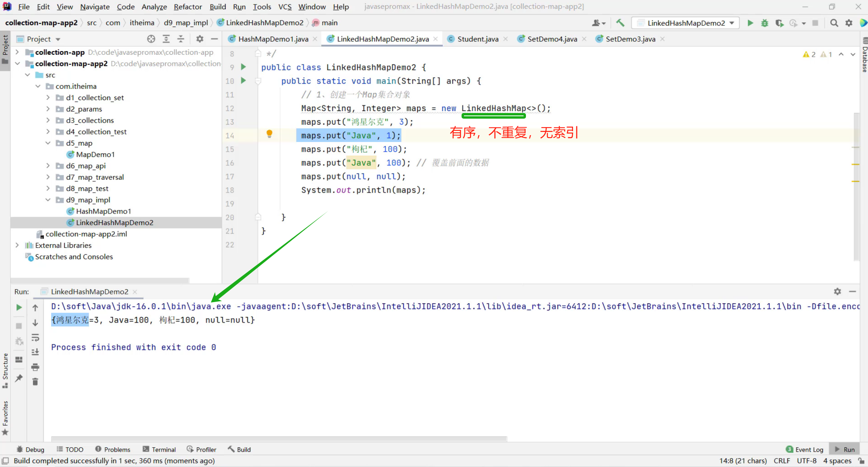Screen dimensions: 868x467
Task: Click the Build project hammer icon
Action: click(x=620, y=23)
